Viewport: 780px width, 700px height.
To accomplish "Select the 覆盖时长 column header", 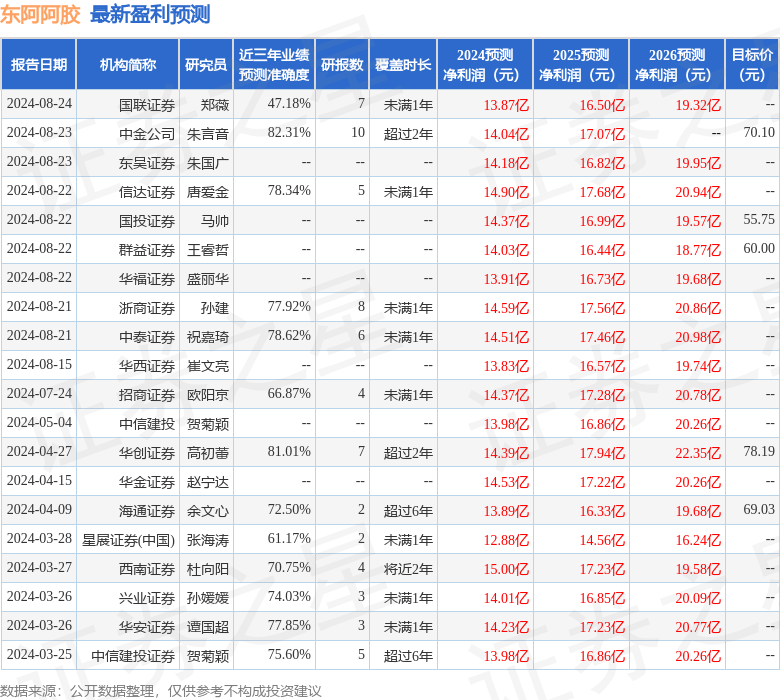I will 403,65.
